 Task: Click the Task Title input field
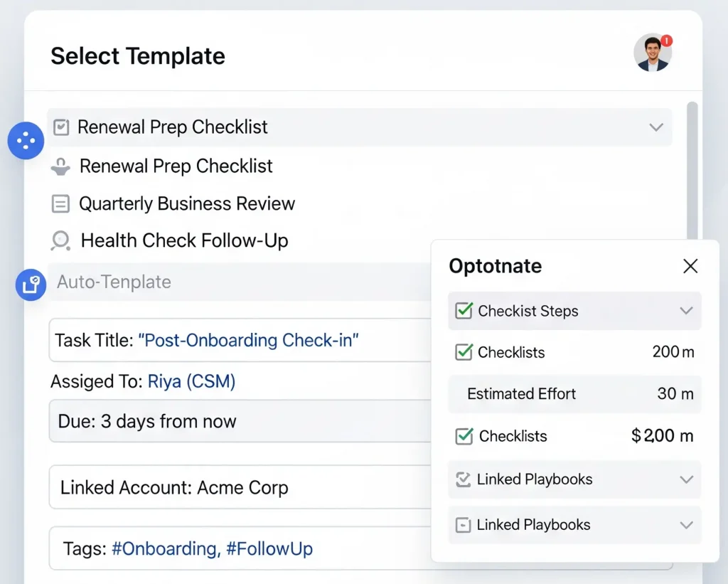[x=242, y=341]
